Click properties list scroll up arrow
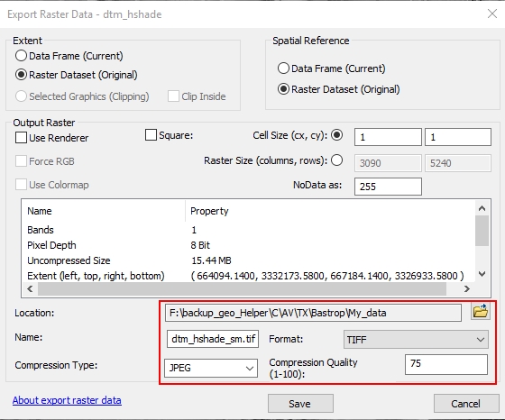 [x=482, y=208]
